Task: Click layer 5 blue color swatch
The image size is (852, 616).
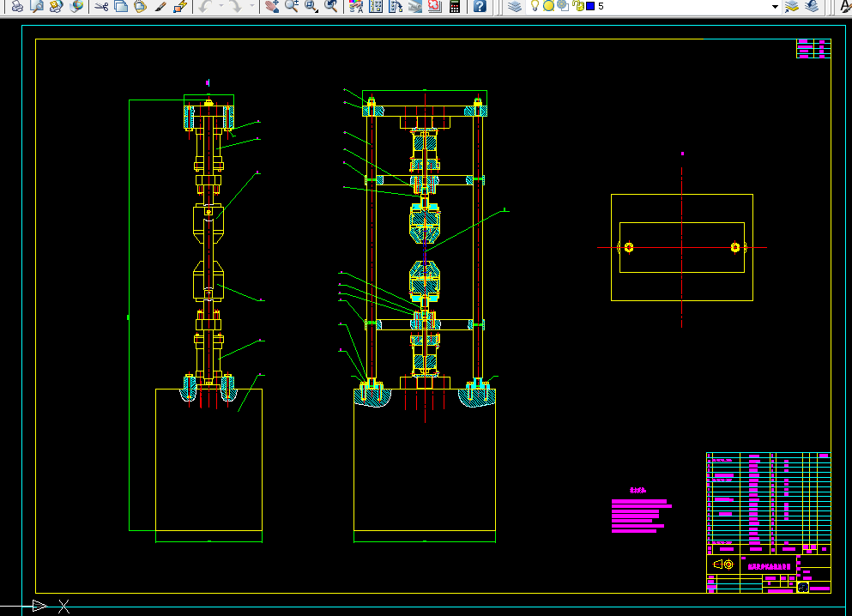Action: tap(590, 6)
